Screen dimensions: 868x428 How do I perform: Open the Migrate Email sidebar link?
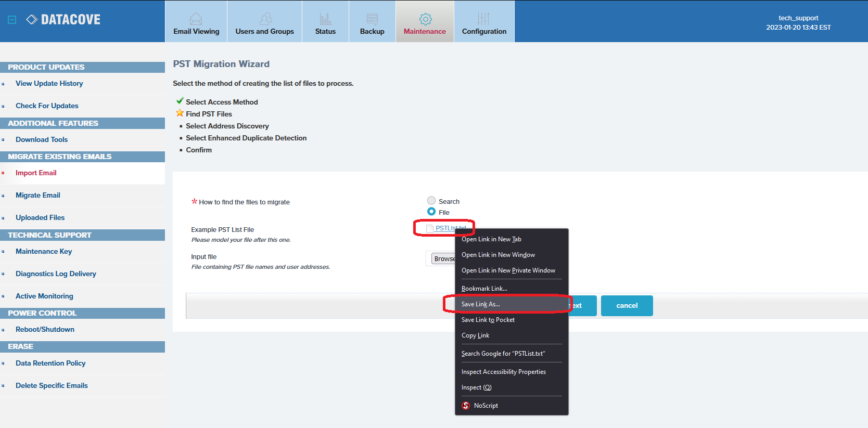tap(38, 196)
